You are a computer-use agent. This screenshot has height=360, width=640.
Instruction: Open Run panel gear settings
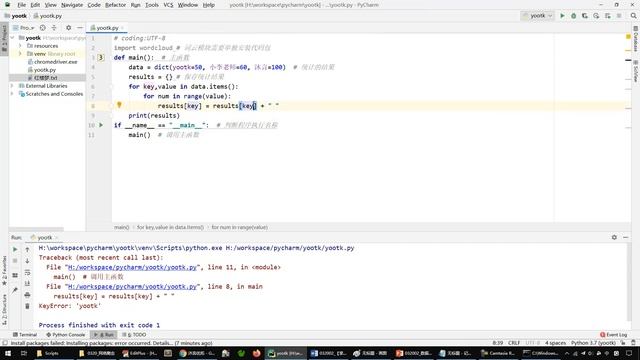pos(614,237)
